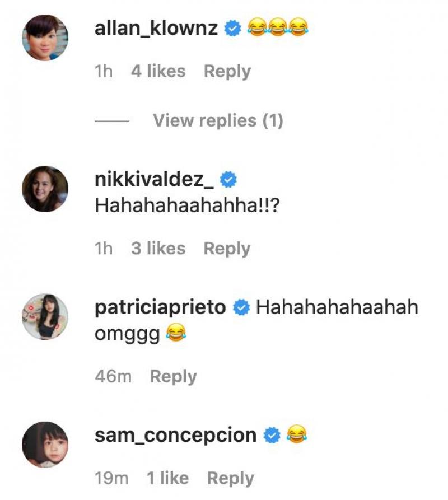View the 3 likes on nikkivaldez_'s comment
The image size is (448, 500).
point(158,249)
